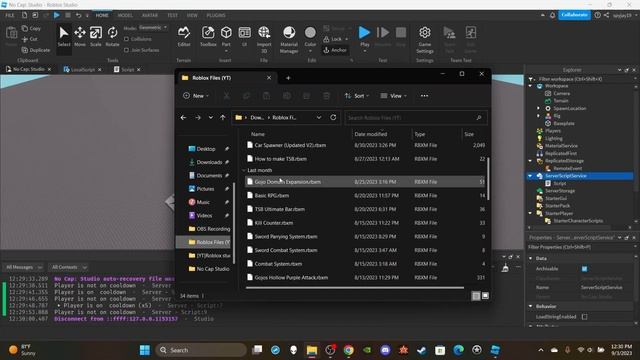
Task: Collapse the Data properties section
Action: point(531,258)
